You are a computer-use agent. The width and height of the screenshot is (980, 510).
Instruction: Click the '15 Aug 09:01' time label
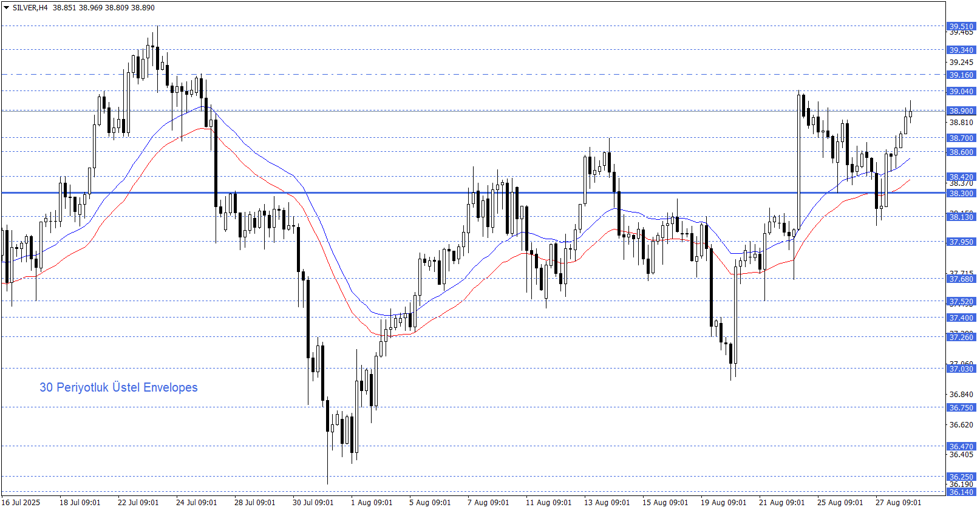(x=665, y=503)
